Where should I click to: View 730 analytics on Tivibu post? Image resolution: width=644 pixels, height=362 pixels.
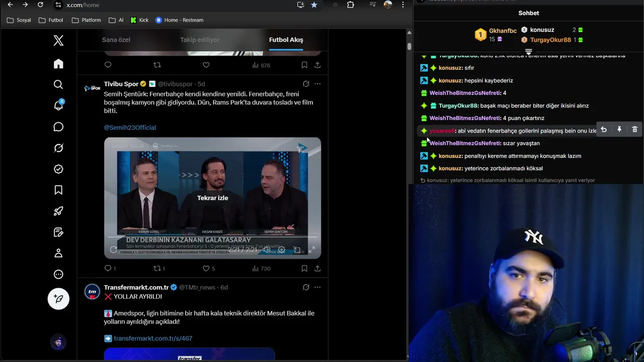click(x=261, y=268)
